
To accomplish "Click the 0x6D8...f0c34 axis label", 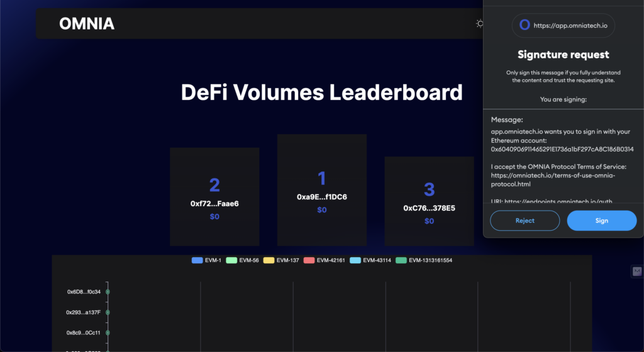I will pos(84,292).
